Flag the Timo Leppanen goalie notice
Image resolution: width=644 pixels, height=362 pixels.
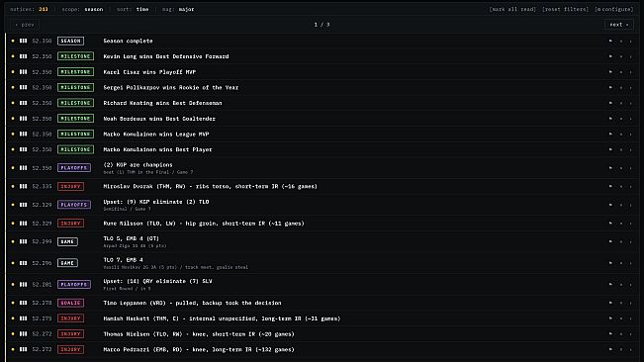coord(610,303)
